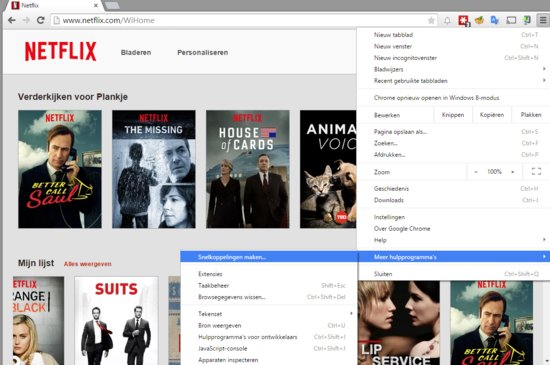The width and height of the screenshot is (550, 365).
Task: Open Geschiedenis from the menu
Action: [453, 189]
